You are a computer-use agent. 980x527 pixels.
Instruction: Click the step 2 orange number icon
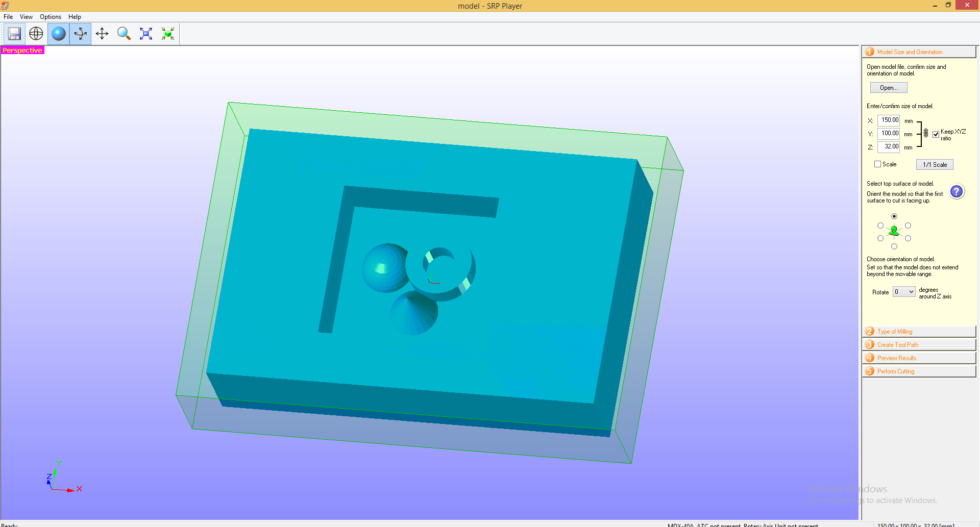tap(870, 331)
